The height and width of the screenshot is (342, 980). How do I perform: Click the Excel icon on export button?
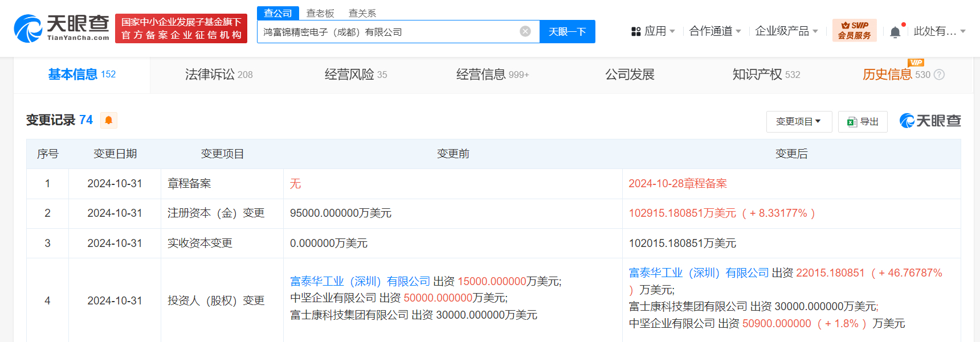tap(852, 122)
